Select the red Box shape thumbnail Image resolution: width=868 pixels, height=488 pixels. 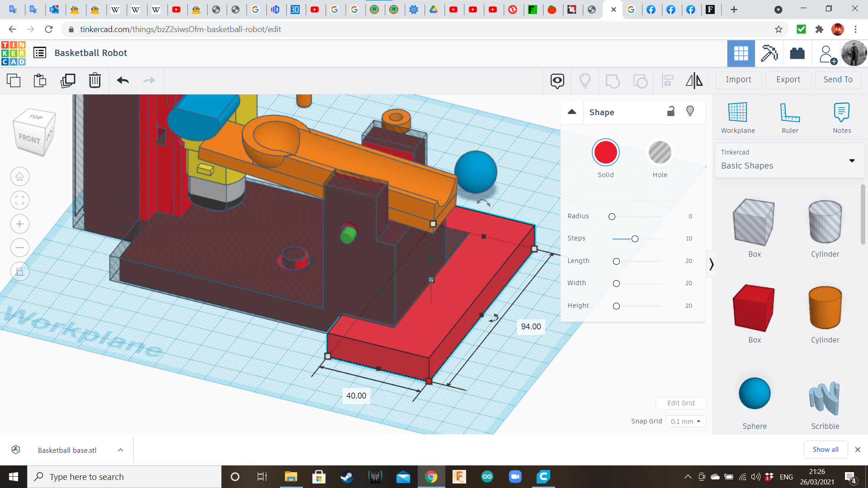point(754,308)
